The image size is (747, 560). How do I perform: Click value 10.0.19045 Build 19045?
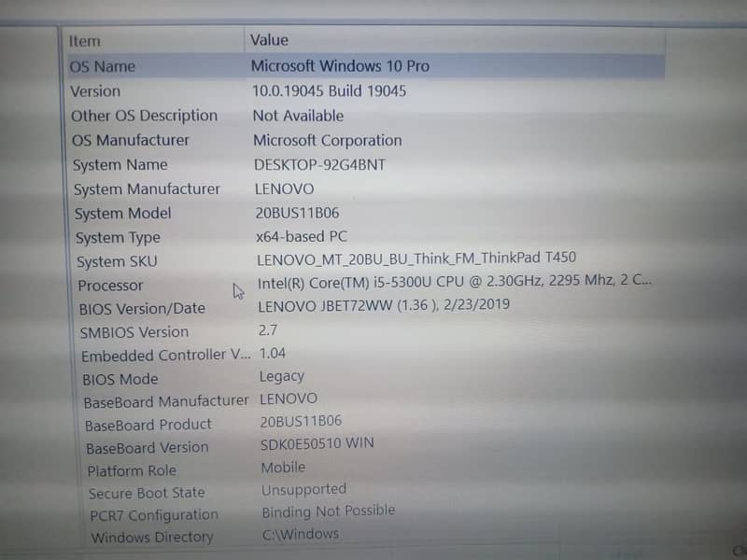click(x=329, y=91)
